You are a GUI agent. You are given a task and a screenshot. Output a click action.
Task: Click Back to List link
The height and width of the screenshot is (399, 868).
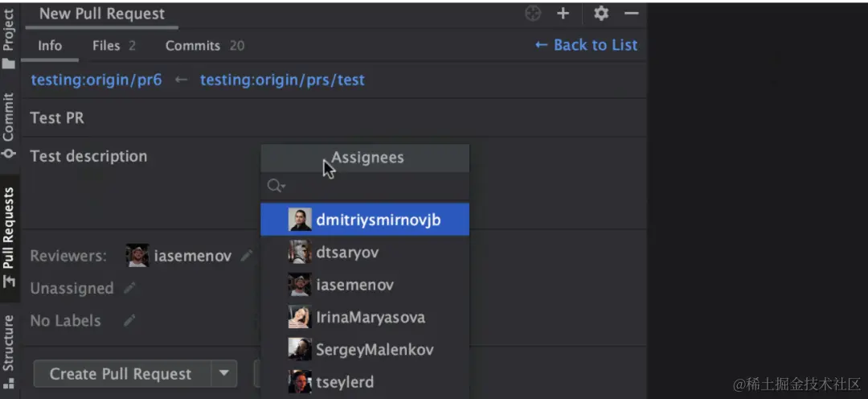586,45
